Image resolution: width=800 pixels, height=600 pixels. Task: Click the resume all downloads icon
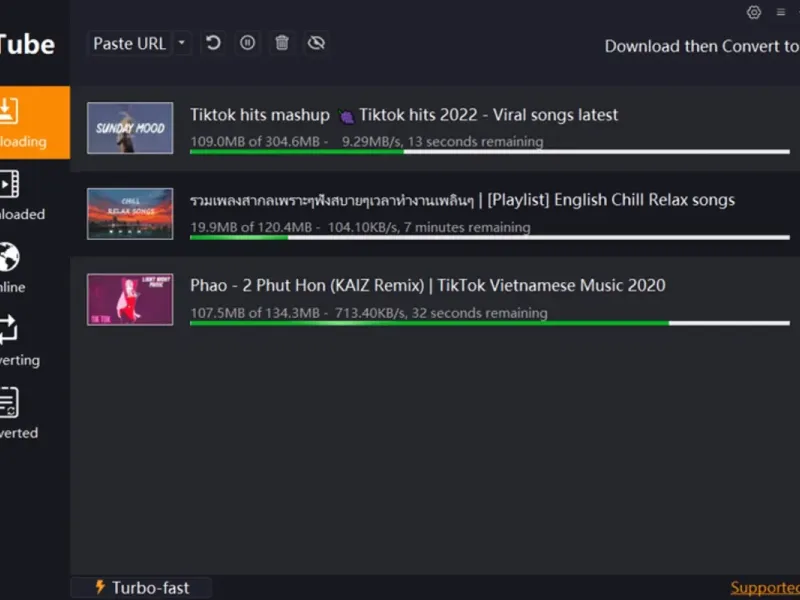pos(213,43)
